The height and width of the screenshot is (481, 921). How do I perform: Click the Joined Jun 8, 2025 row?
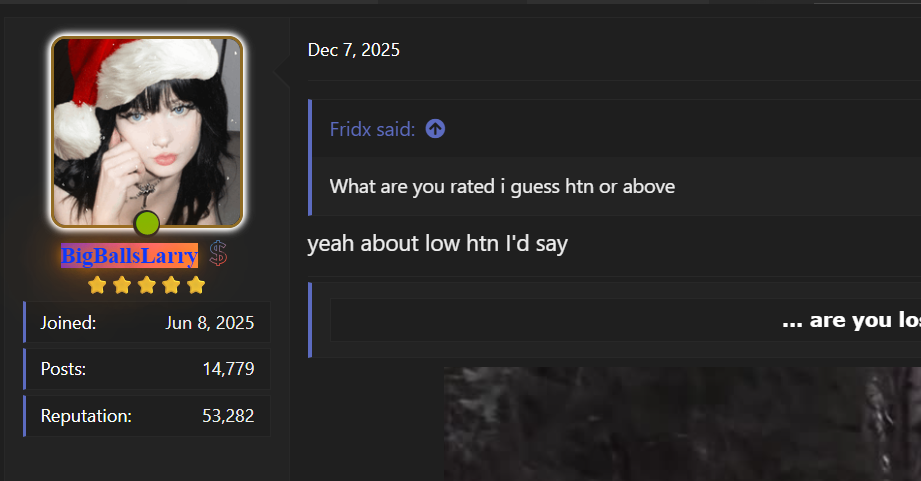coord(147,322)
